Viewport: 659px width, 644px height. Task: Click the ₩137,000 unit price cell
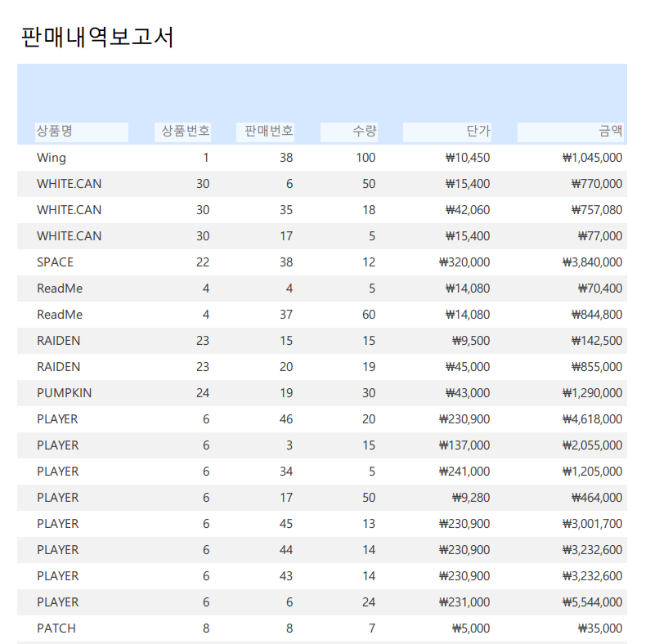pyautogui.click(x=464, y=445)
